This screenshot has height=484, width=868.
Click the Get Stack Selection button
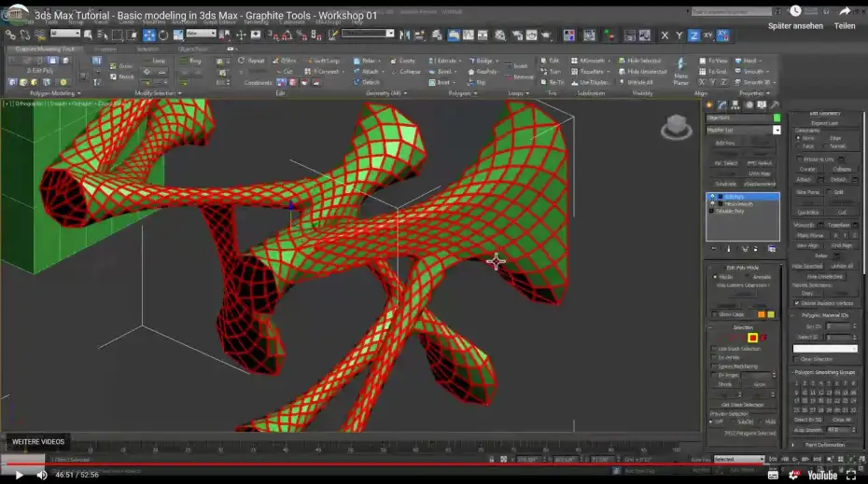coord(742,405)
